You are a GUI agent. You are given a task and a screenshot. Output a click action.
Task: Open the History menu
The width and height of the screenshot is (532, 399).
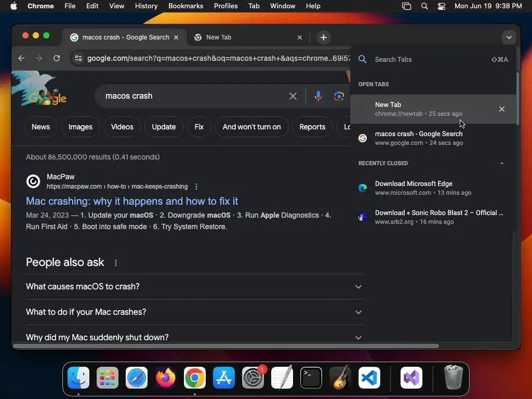point(146,6)
